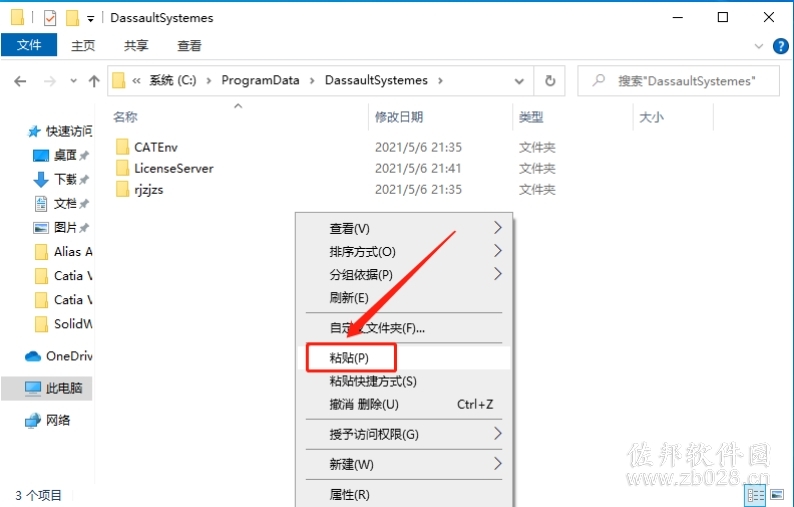Click the back navigation arrow
The width and height of the screenshot is (794, 507).
tap(20, 81)
